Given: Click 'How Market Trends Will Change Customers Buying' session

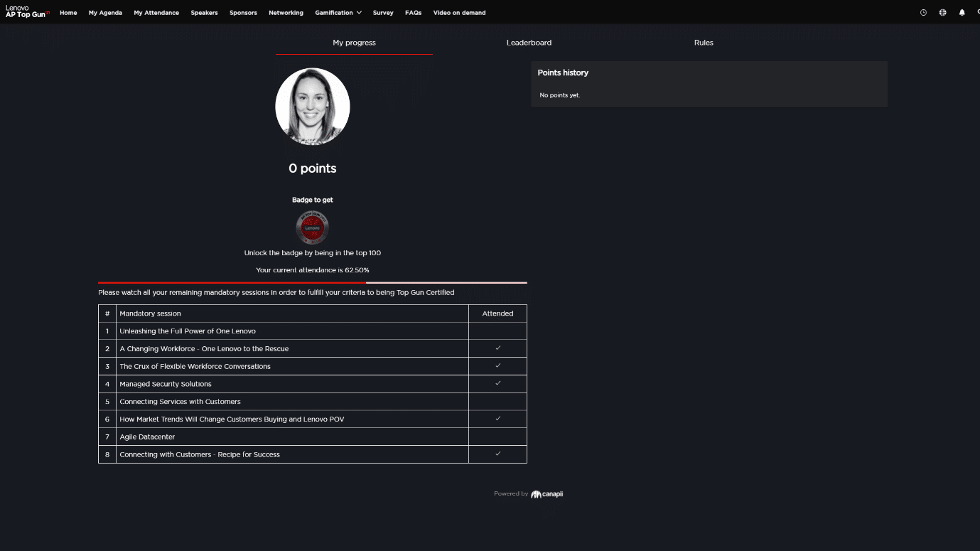Looking at the screenshot, I should coord(232,419).
